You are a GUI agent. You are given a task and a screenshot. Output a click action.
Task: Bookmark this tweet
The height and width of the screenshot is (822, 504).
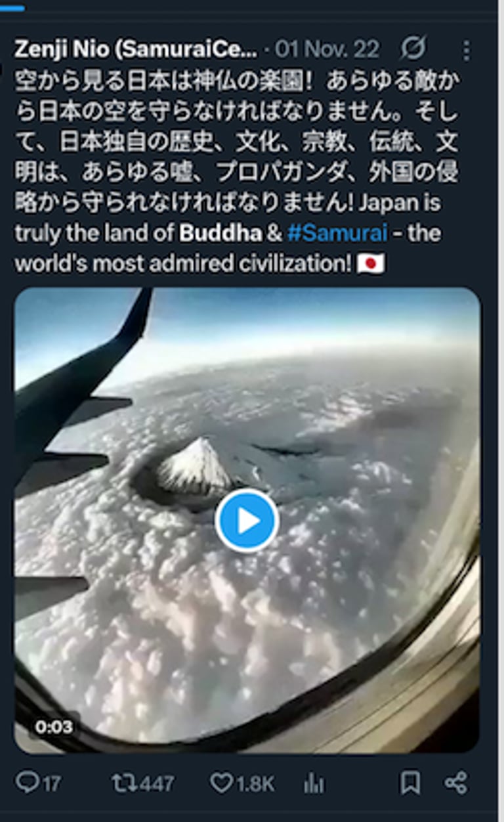(x=410, y=783)
